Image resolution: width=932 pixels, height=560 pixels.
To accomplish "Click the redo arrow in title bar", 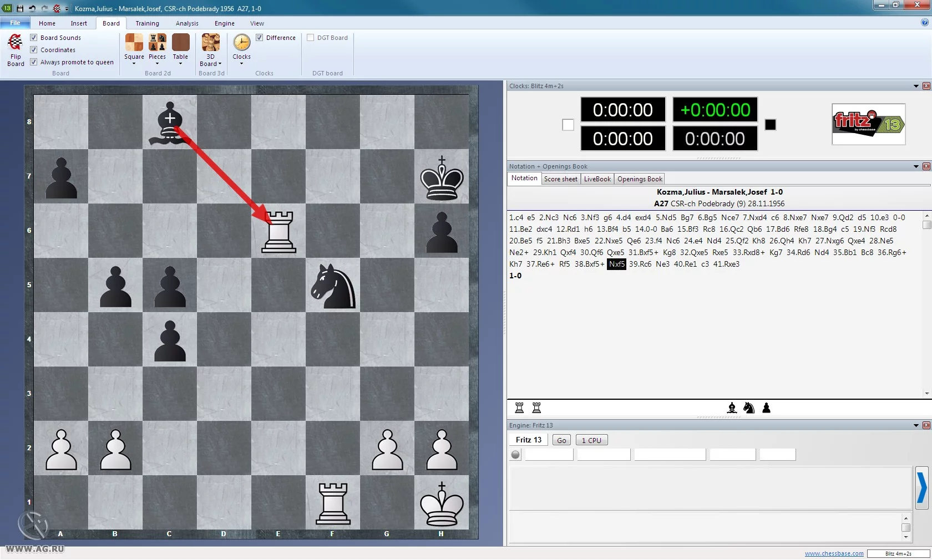I will (x=44, y=8).
